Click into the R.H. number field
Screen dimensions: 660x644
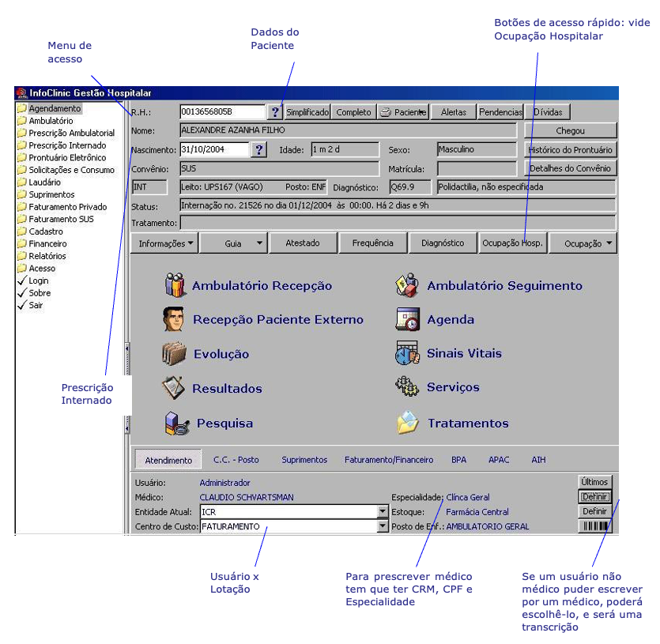pos(223,112)
